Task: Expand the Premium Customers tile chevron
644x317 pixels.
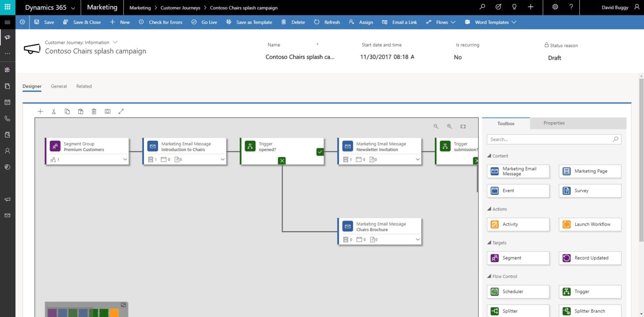Action: 125,159
